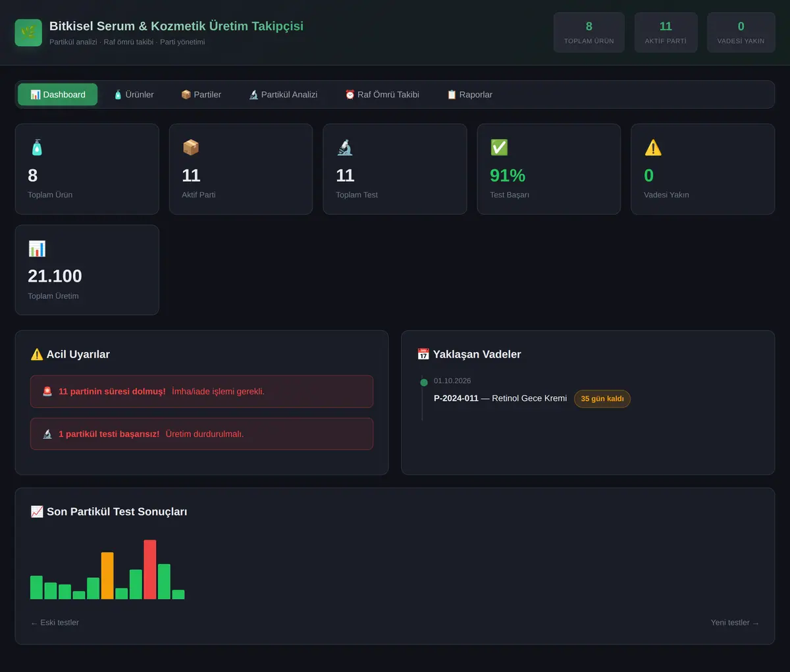Click the "91%" test success value
Image resolution: width=790 pixels, height=672 pixels.
[x=508, y=176]
